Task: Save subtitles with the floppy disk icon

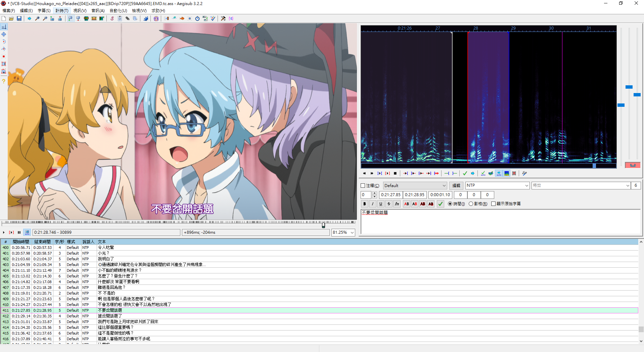Action: (19, 18)
